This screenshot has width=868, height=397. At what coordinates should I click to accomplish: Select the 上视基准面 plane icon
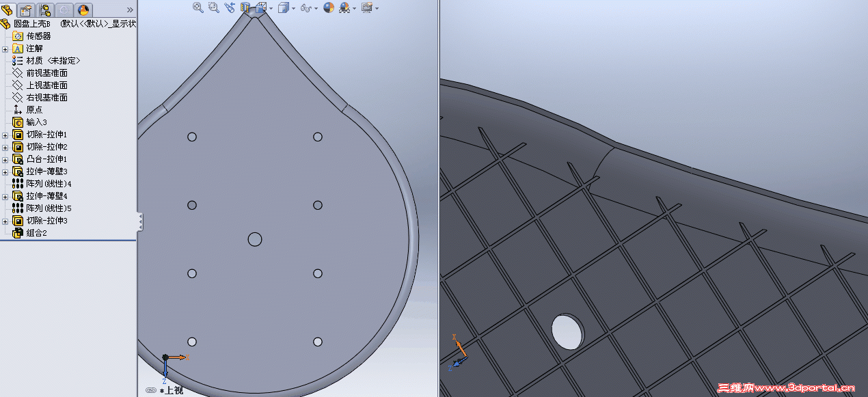tap(18, 85)
